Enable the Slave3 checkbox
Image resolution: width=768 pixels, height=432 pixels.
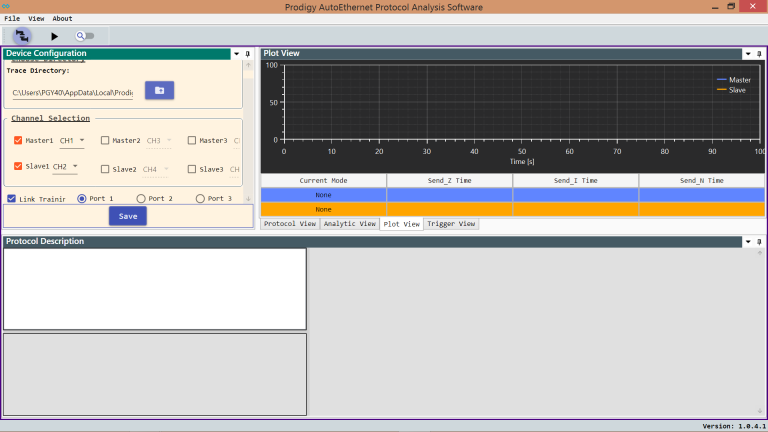point(192,169)
